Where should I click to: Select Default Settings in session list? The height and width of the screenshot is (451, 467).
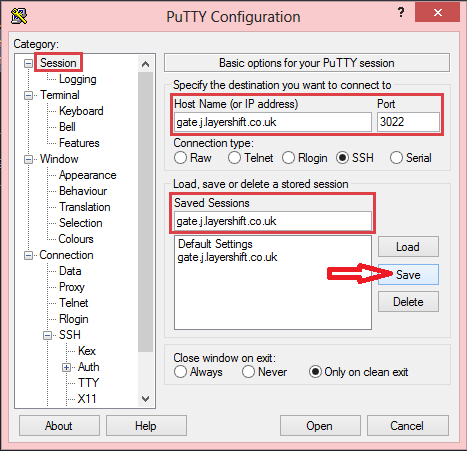click(215, 244)
